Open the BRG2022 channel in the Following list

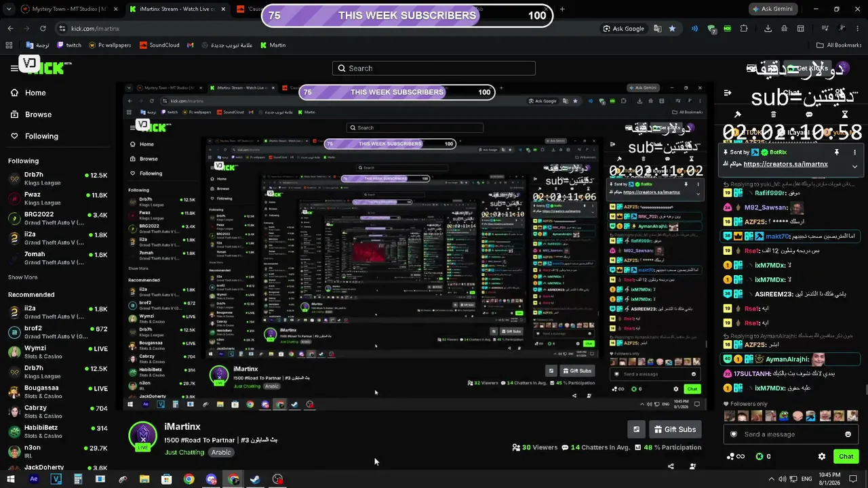58,218
